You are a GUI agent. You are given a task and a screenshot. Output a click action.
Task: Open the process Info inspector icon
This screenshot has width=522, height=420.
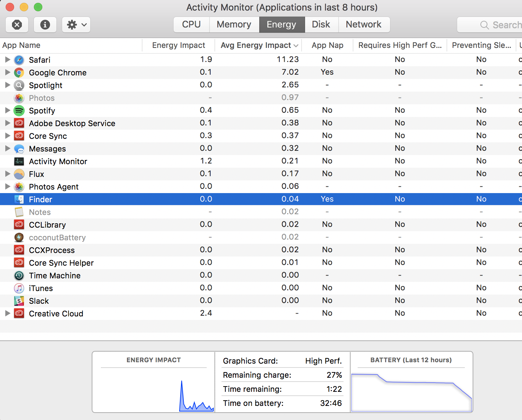coord(45,25)
